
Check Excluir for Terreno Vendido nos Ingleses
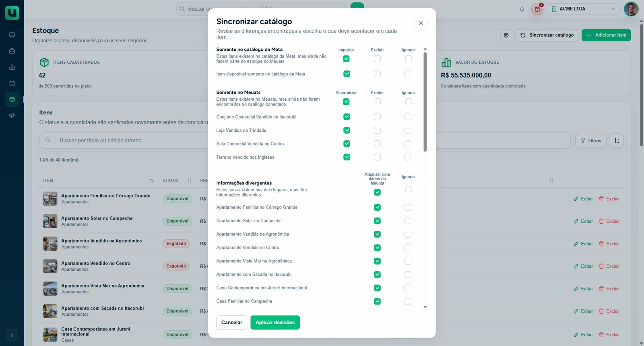[377, 157]
